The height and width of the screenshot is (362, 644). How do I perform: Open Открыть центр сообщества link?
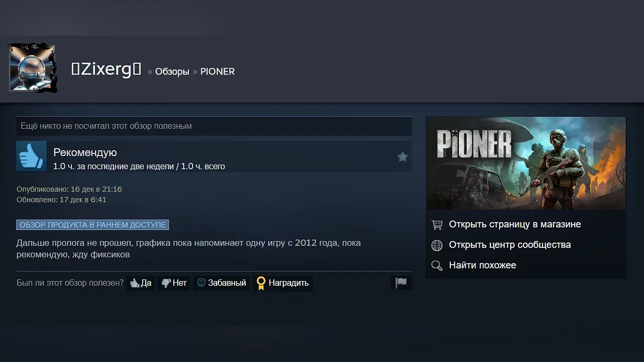click(x=510, y=245)
